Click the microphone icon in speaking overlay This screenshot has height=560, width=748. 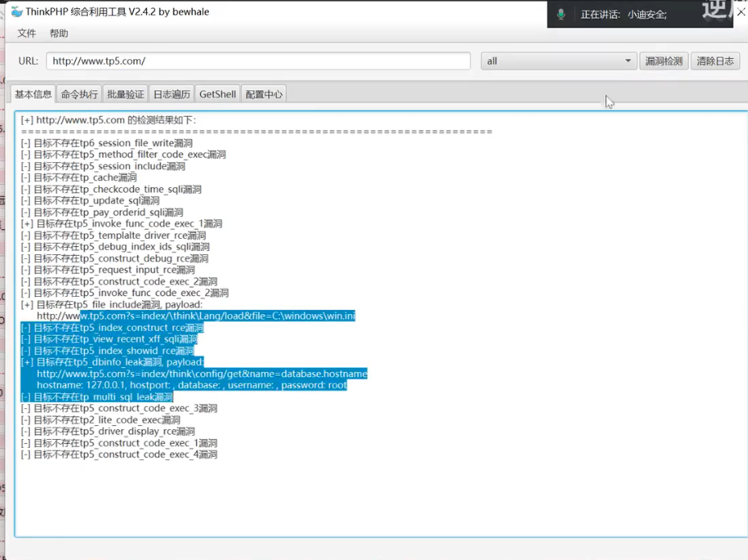pos(561,15)
